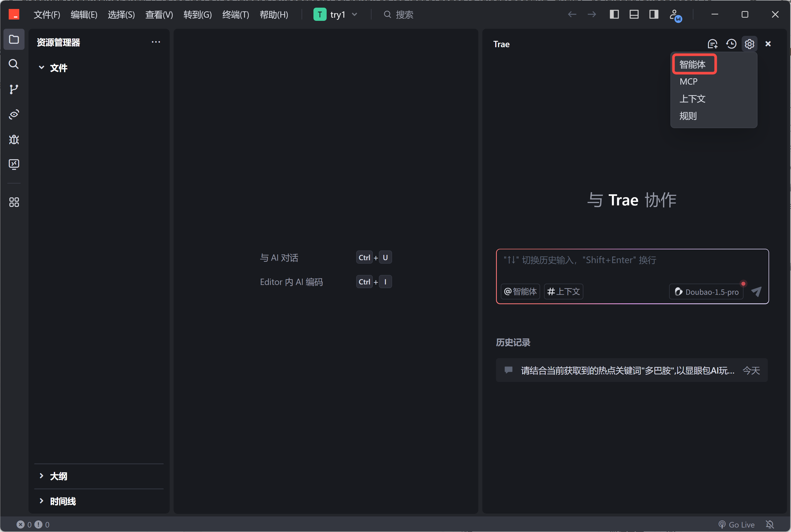This screenshot has height=532, width=791.
Task: Open the Doubao-1.5-pro model selector
Action: click(x=707, y=292)
